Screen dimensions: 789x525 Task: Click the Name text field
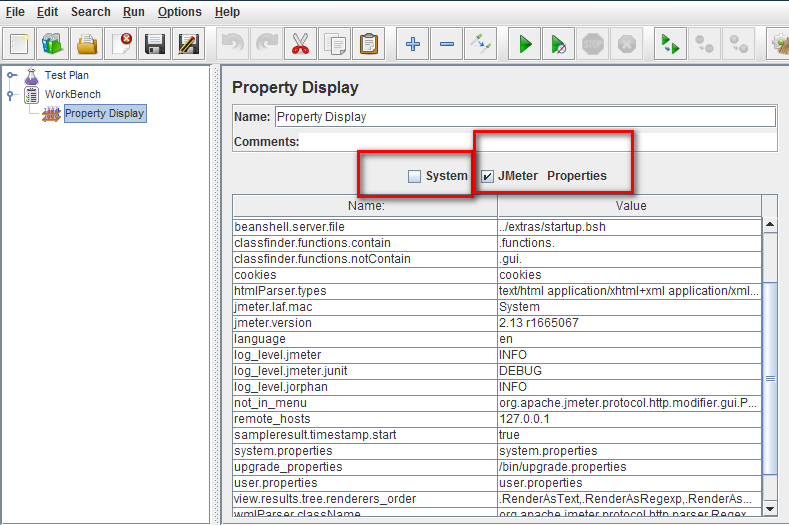(524, 117)
